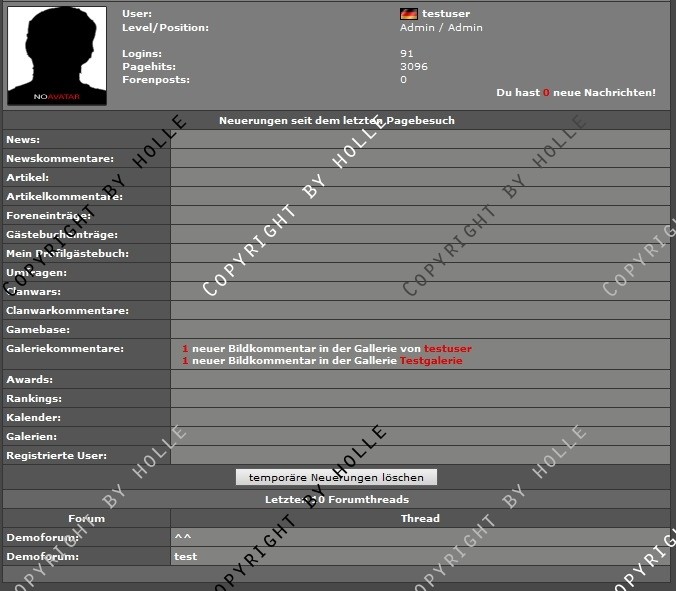The height and width of the screenshot is (591, 676).
Task: Open forum thread '^^'
Action: pyautogui.click(x=183, y=537)
